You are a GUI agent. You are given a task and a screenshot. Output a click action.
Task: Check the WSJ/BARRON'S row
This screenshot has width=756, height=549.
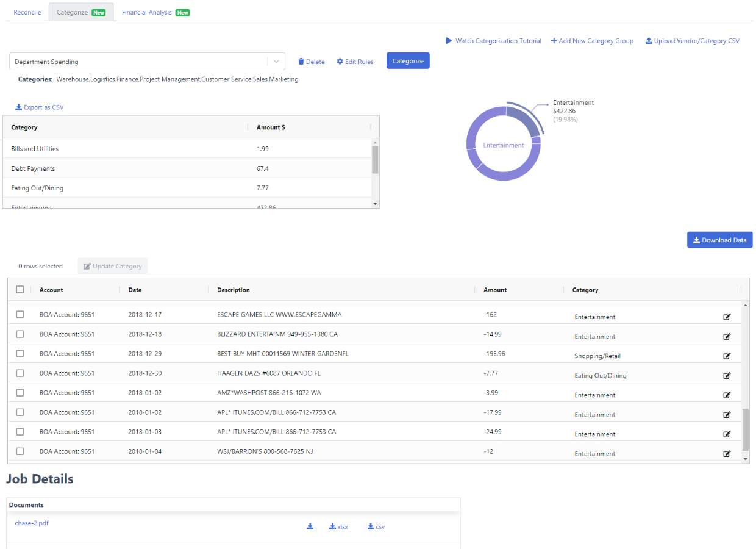(x=20, y=451)
